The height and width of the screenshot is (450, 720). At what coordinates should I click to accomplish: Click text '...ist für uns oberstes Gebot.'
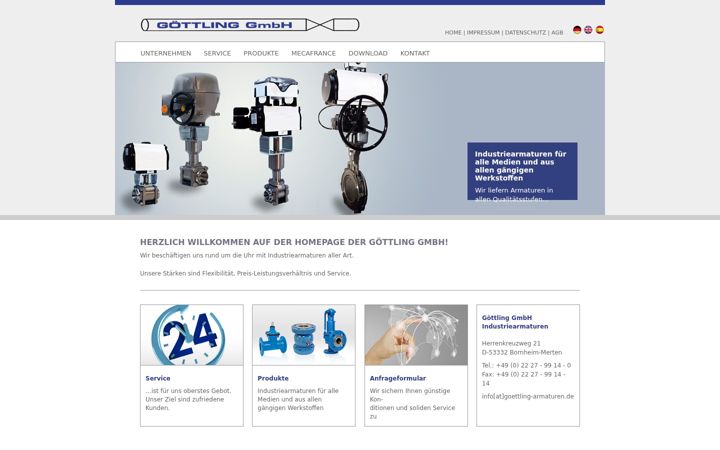(x=188, y=391)
